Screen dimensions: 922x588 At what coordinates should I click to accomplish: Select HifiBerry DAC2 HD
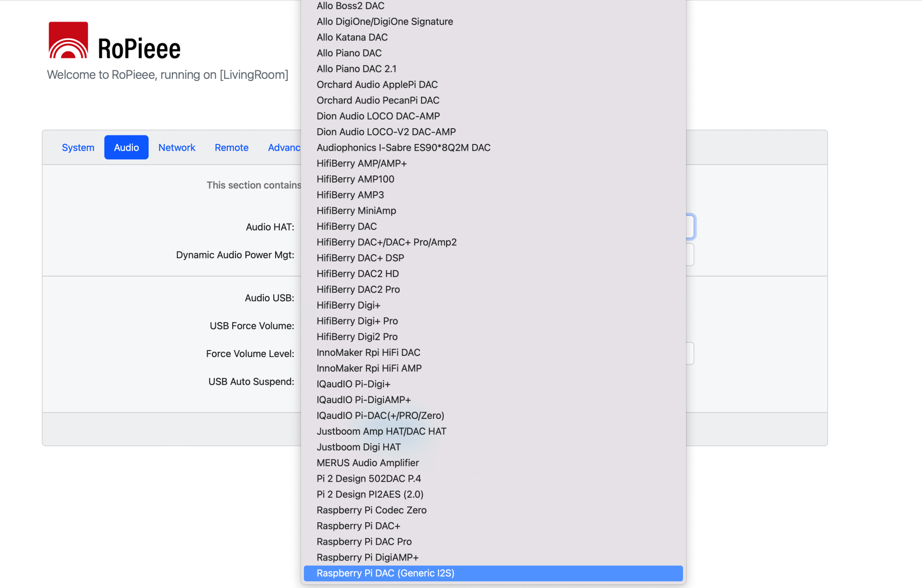click(493, 274)
